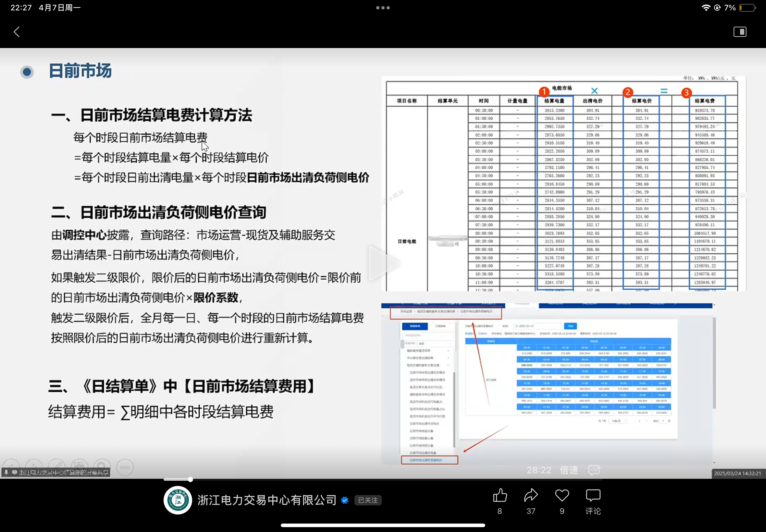Tap the channel's round avatar logo
This screenshot has height=532, width=766.
[x=178, y=500]
